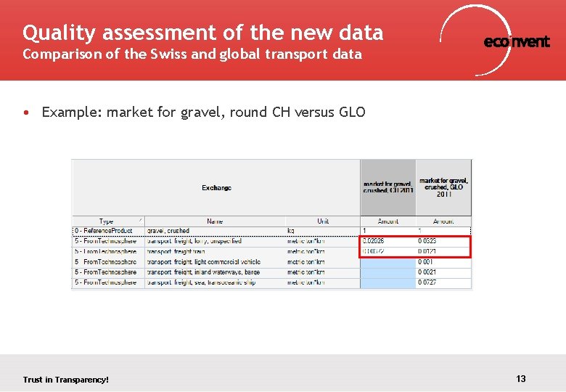Select 'transport, freight, light commercial vehicle'
Screen dimensions: 566x392
click(x=215, y=262)
